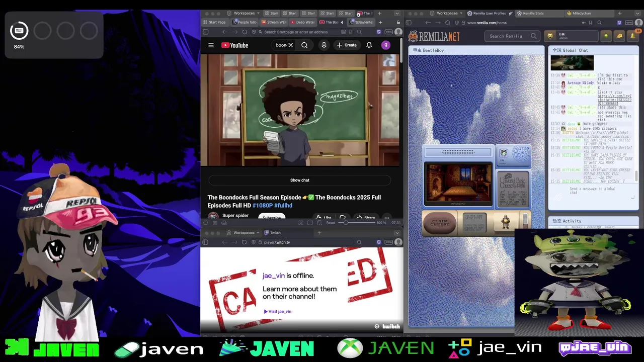Click the Search Remilia box
The width and height of the screenshot is (644, 362).
[x=513, y=36]
